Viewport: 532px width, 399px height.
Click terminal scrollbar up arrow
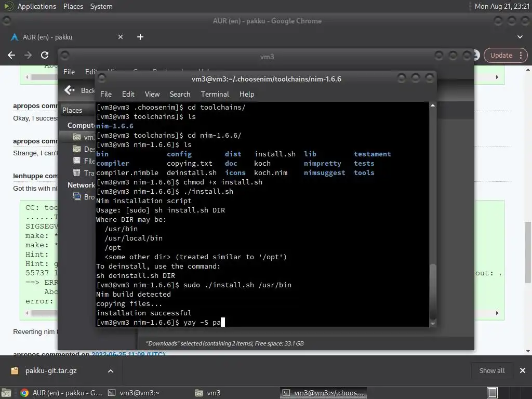tap(433, 106)
